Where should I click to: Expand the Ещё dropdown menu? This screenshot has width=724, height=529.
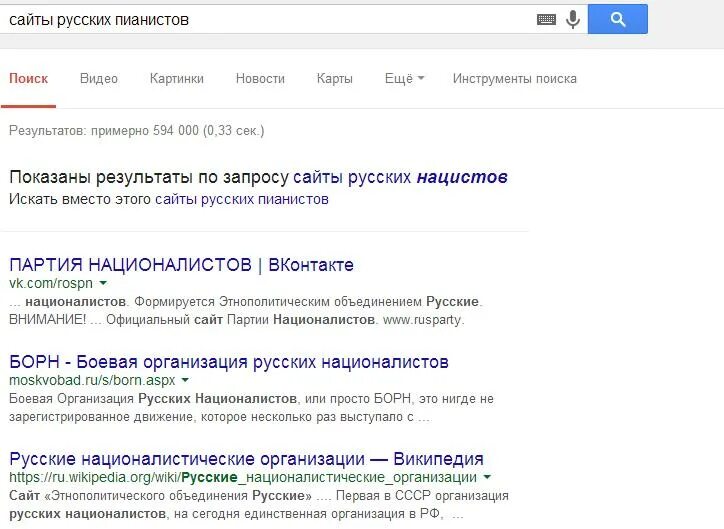(x=404, y=78)
